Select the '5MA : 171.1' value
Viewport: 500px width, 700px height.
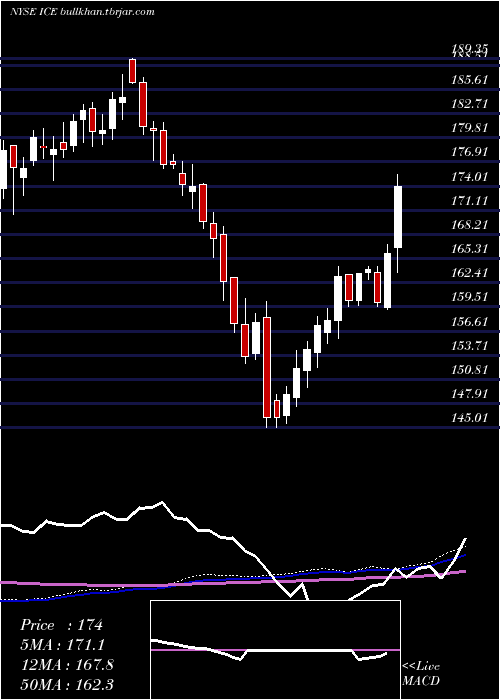click(x=64, y=645)
